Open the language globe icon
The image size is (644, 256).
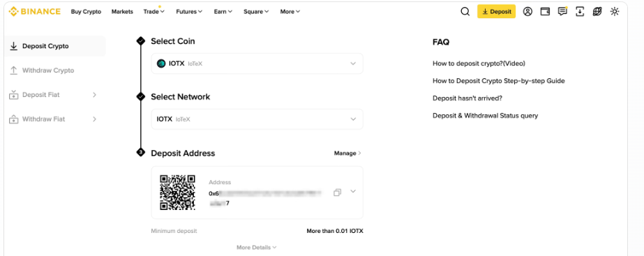pos(597,11)
